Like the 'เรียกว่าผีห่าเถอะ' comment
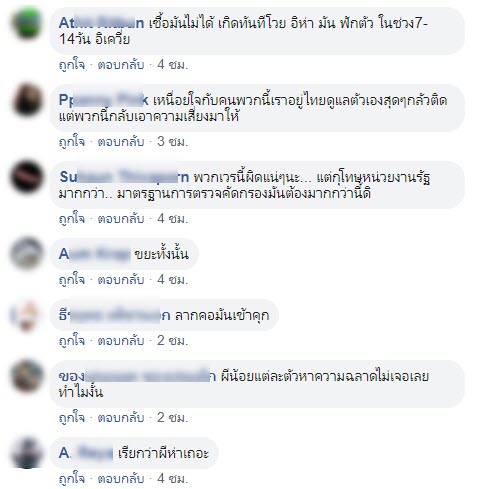This screenshot has height=489, width=498. [x=72, y=479]
